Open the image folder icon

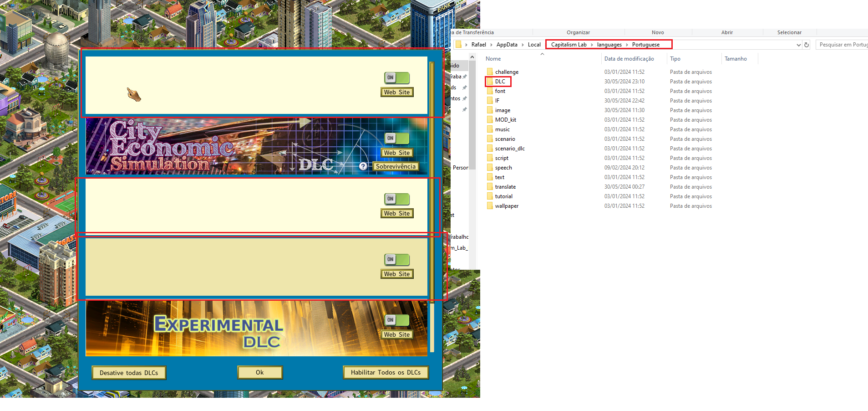pyautogui.click(x=490, y=110)
